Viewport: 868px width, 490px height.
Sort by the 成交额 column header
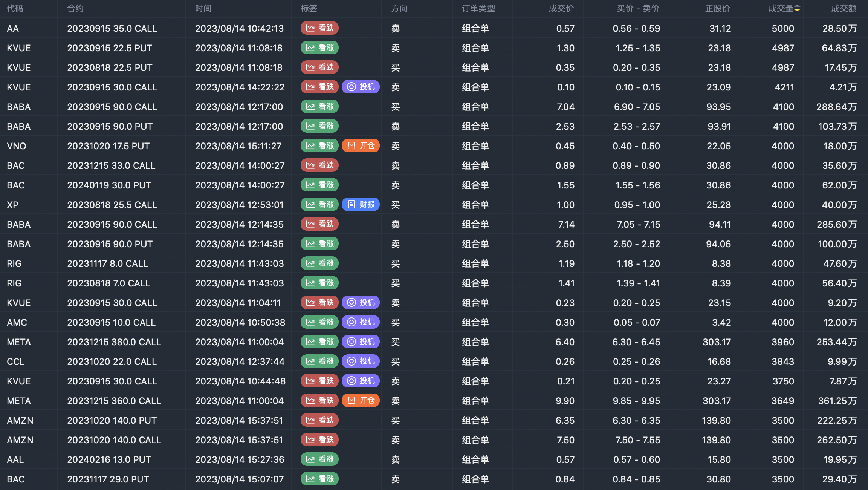[x=844, y=9]
